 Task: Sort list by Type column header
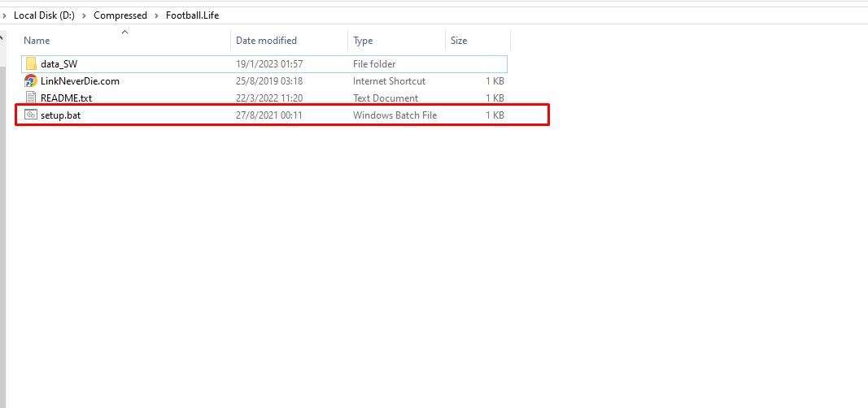363,41
